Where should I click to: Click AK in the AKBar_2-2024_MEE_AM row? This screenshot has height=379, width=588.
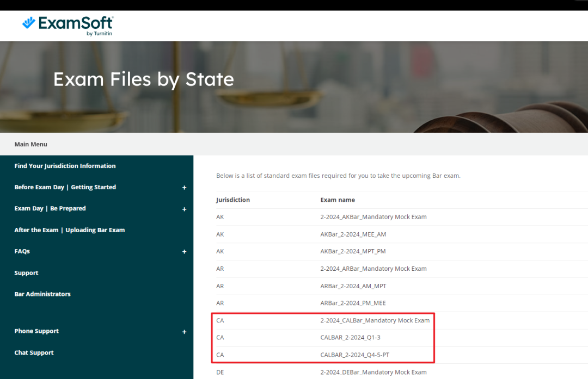click(x=220, y=234)
